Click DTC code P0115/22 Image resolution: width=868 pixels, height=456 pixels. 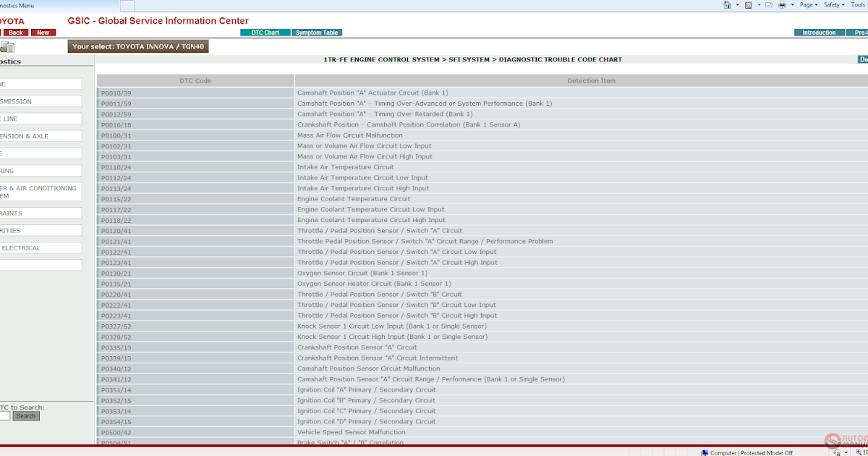click(116, 199)
